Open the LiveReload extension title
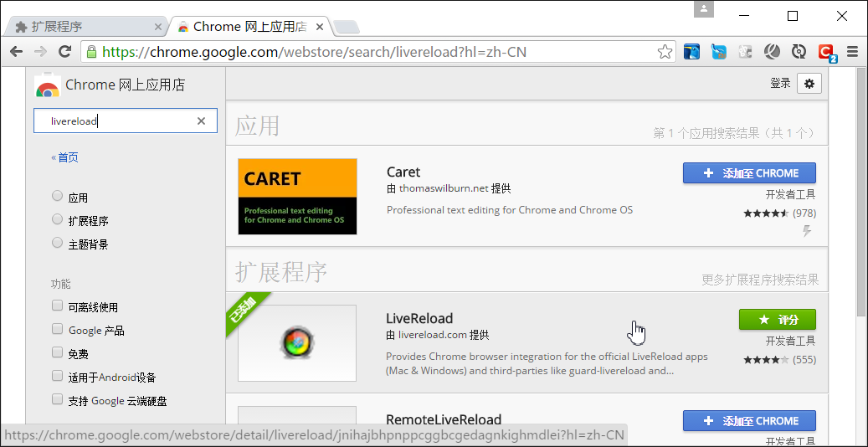Image resolution: width=868 pixels, height=447 pixels. coord(419,318)
